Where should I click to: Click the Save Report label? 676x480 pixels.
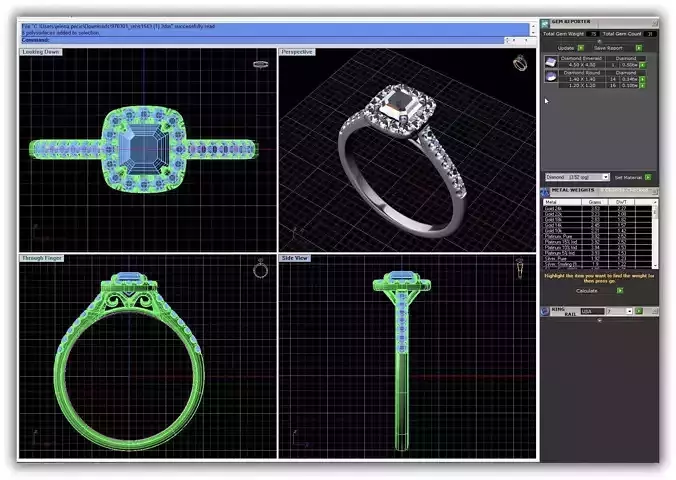pos(608,48)
